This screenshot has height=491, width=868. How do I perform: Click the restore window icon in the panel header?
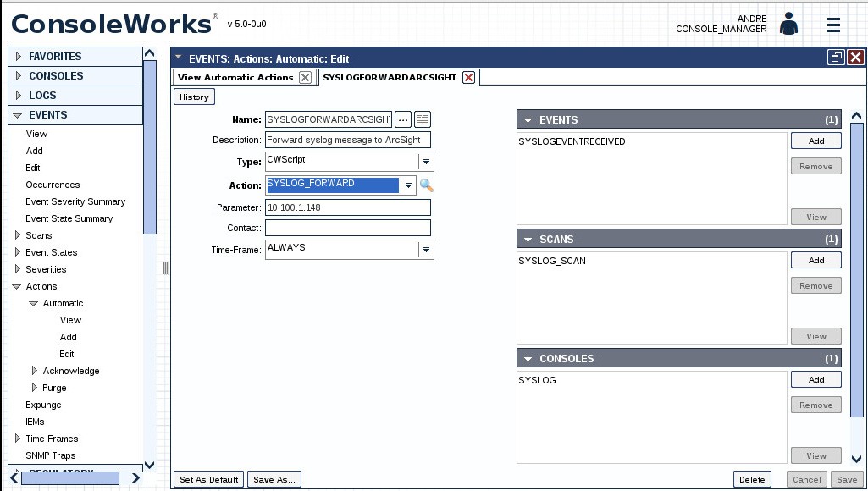pyautogui.click(x=836, y=58)
